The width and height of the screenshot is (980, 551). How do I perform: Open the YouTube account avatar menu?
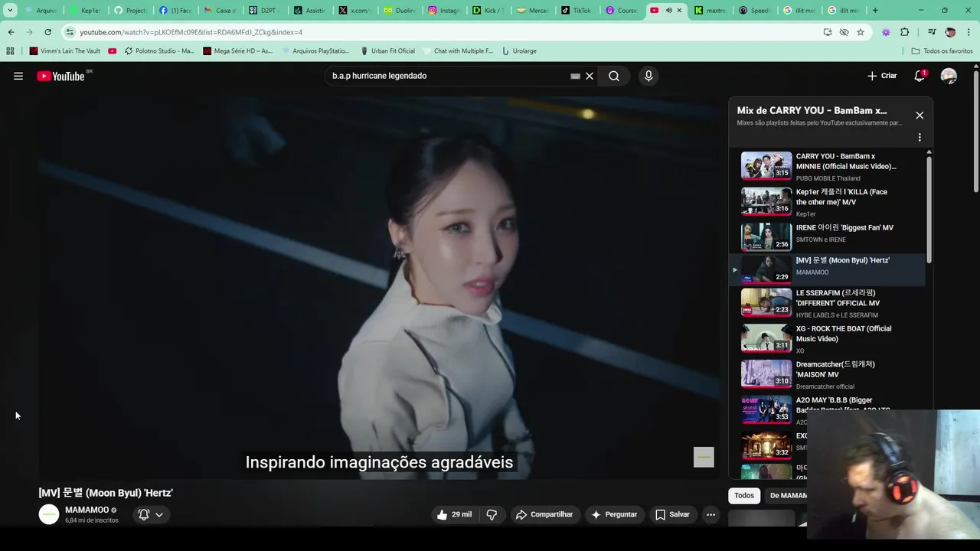click(949, 76)
